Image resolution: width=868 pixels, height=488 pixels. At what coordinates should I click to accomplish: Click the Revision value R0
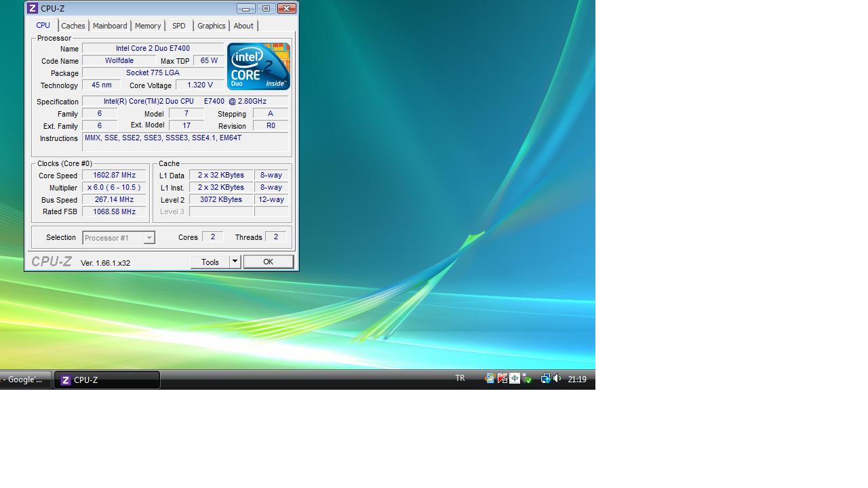pos(271,126)
